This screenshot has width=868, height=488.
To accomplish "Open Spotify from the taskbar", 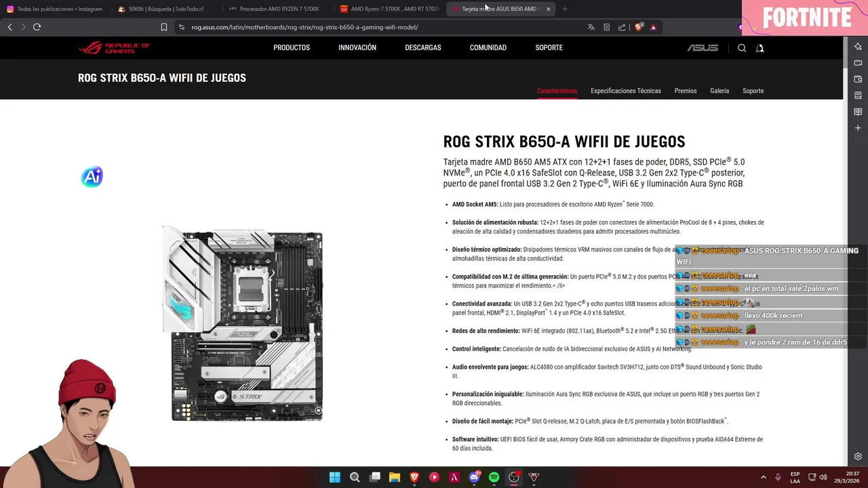I will tap(494, 477).
